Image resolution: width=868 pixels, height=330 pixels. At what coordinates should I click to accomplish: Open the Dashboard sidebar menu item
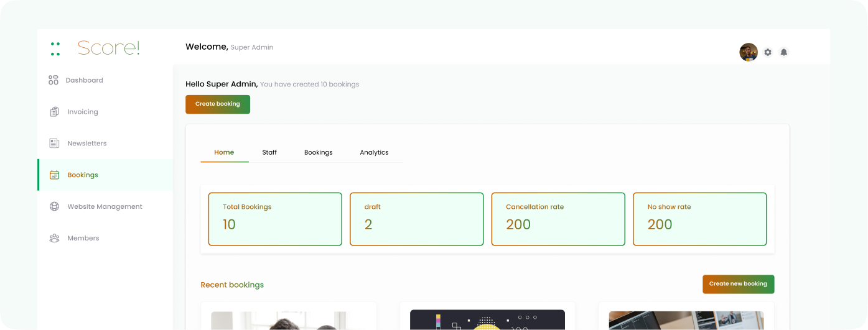(105, 80)
